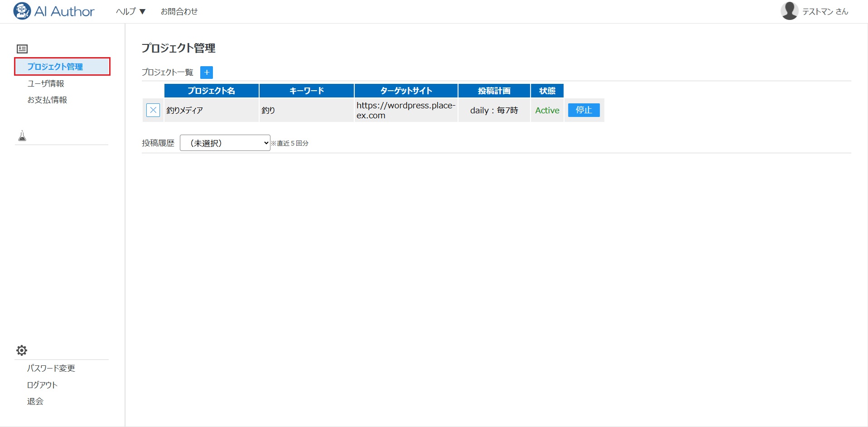The width and height of the screenshot is (868, 427).
Task: Open パスワード変更 settings
Action: click(51, 368)
